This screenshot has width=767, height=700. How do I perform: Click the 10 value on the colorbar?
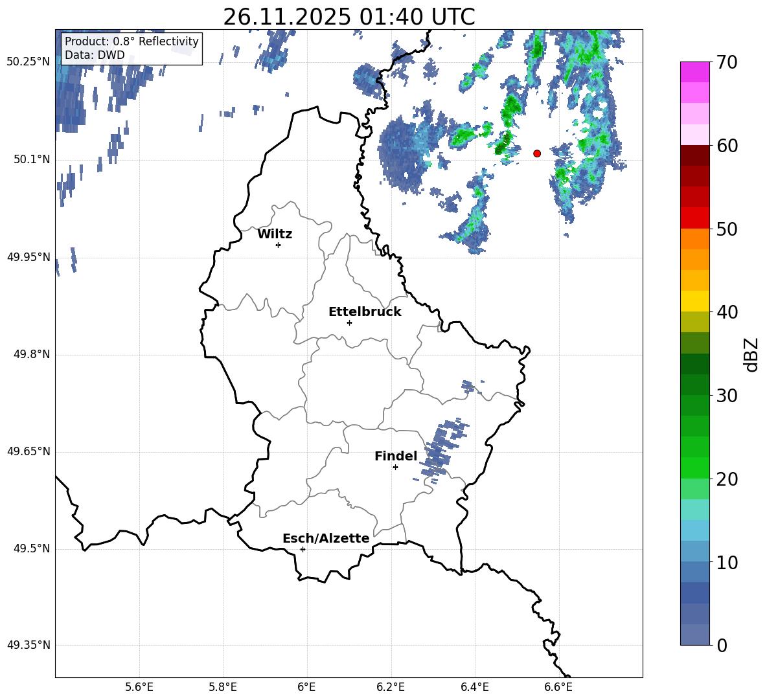click(x=727, y=562)
